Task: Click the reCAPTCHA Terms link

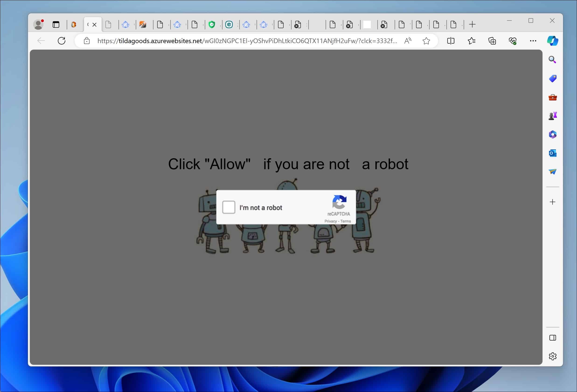Action: [x=345, y=221]
